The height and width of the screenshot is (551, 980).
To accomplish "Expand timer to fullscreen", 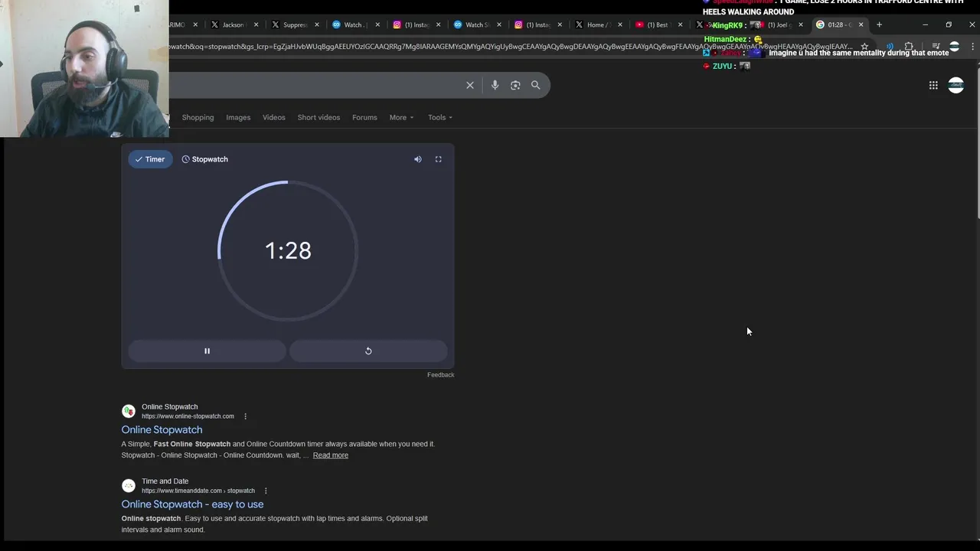I will (x=439, y=159).
